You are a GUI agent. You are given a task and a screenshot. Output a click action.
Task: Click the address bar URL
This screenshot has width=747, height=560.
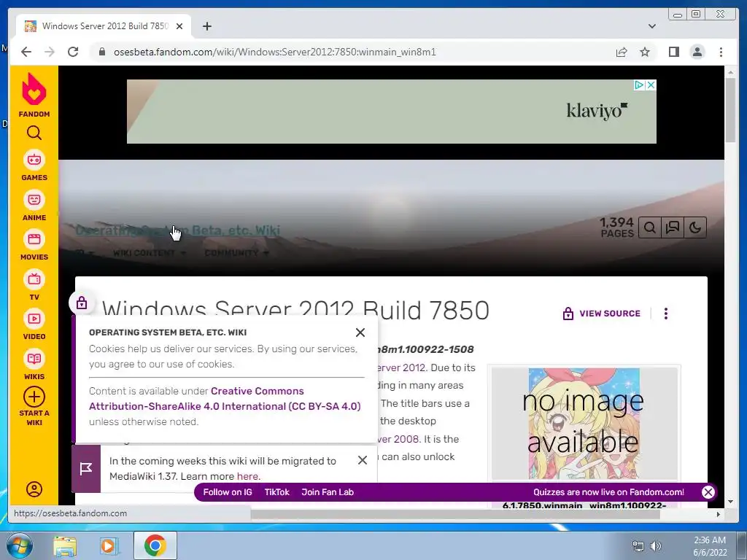click(275, 52)
